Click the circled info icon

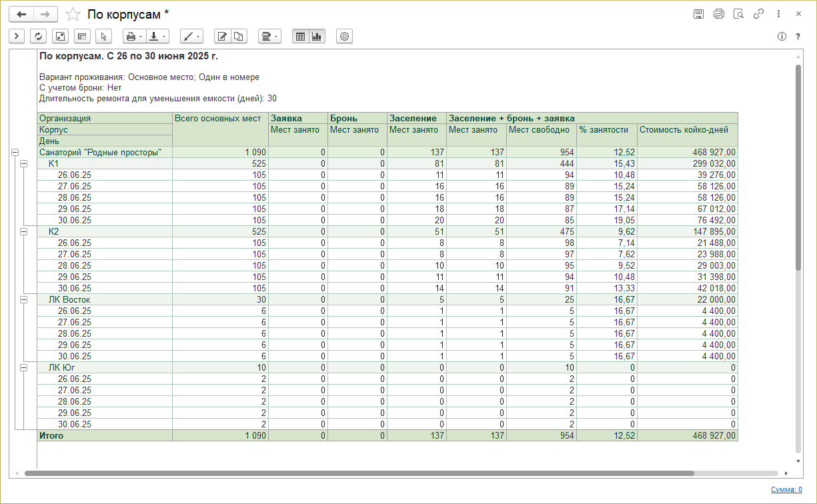tap(782, 37)
